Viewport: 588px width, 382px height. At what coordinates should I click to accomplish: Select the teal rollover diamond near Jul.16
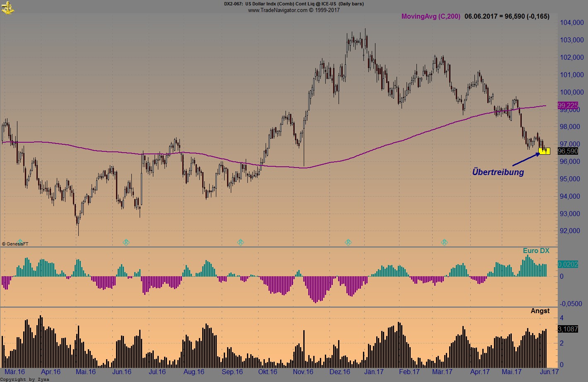126,242
